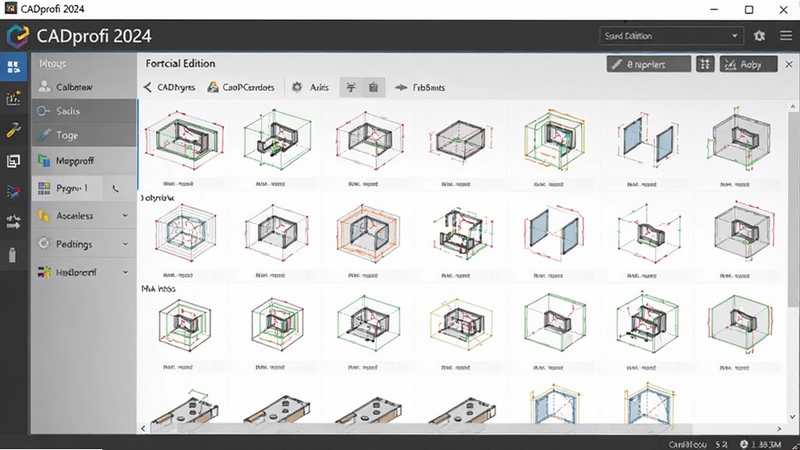Viewport: 800px width, 450px height.
Task: Click the multicolor icon beside Hatlerenf
Action: (x=44, y=272)
